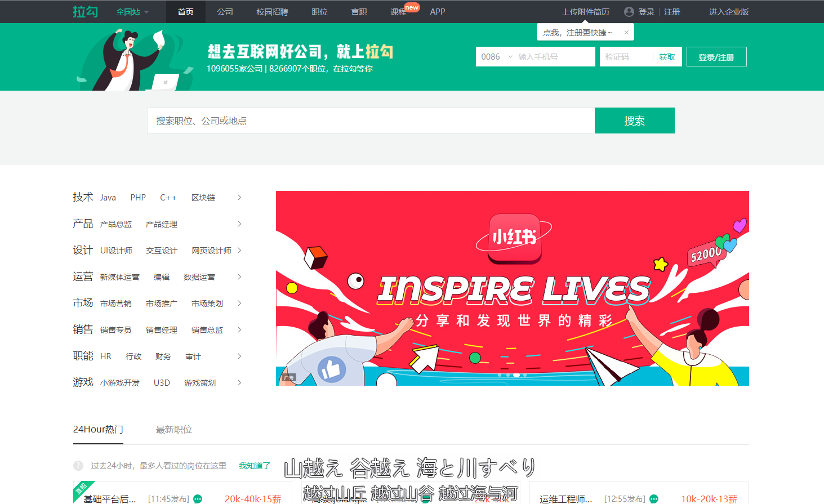Screen dimensions: 824x504
Task: Go to the 首页 nav item
Action: point(185,12)
